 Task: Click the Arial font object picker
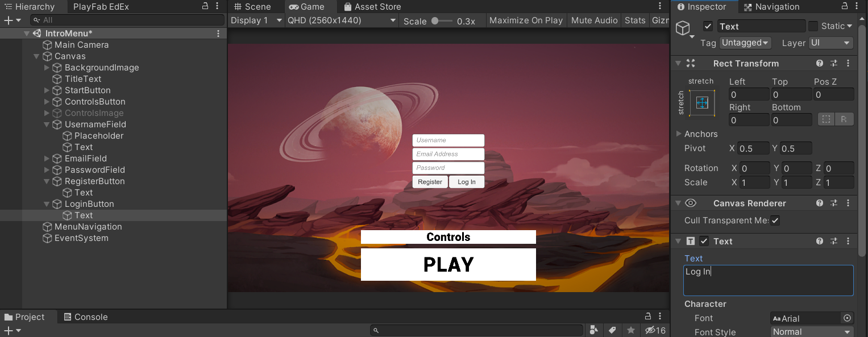pyautogui.click(x=847, y=318)
